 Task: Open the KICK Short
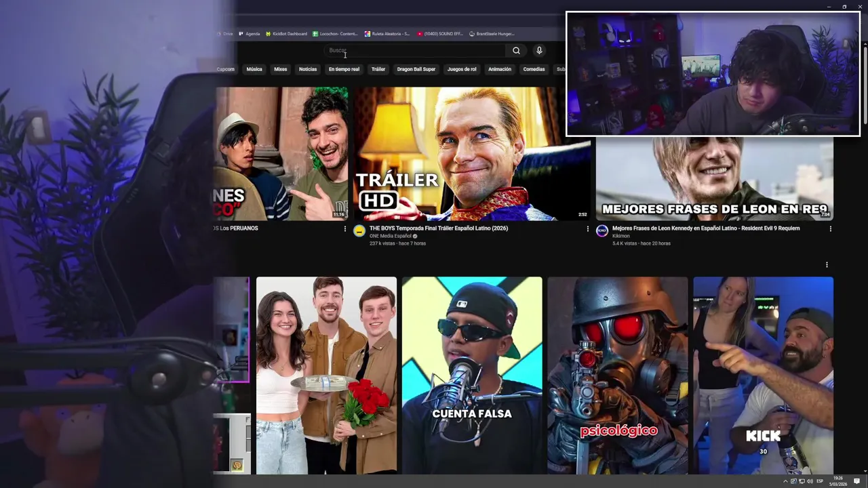(763, 375)
